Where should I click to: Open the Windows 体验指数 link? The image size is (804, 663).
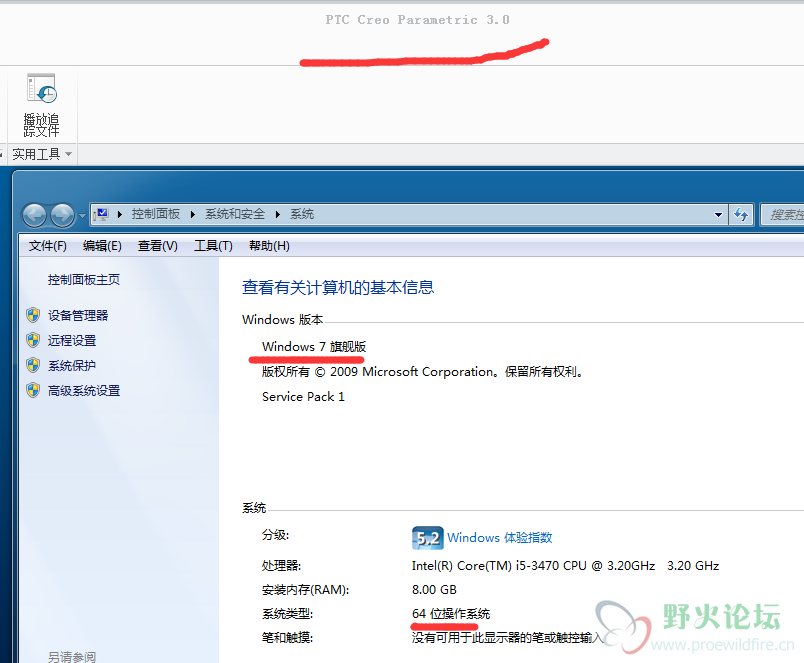coord(499,537)
